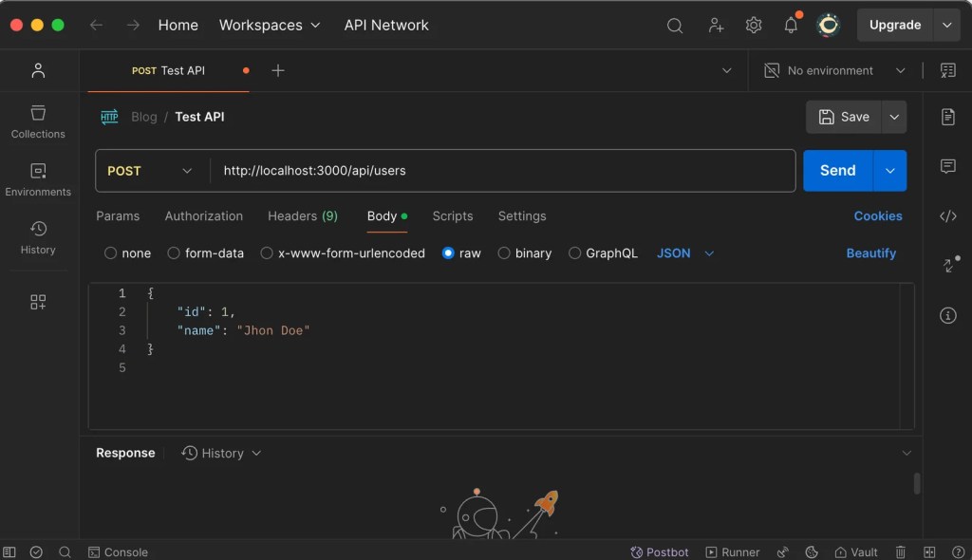Viewport: 972px width, 560px height.
Task: Open the trash icon in status bar
Action: [901, 552]
